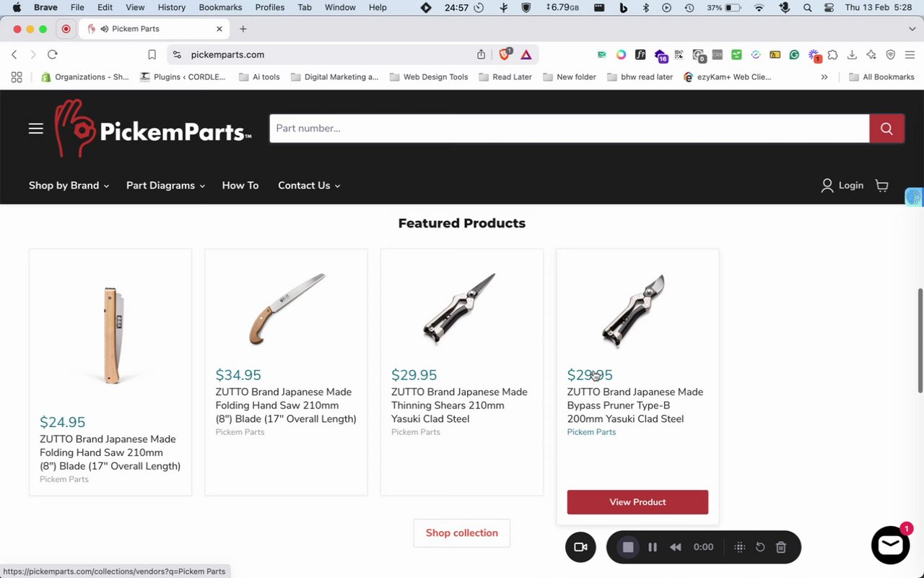Viewport: 924px width, 578px height.
Task: Go back to the previous page
Action: point(14,54)
